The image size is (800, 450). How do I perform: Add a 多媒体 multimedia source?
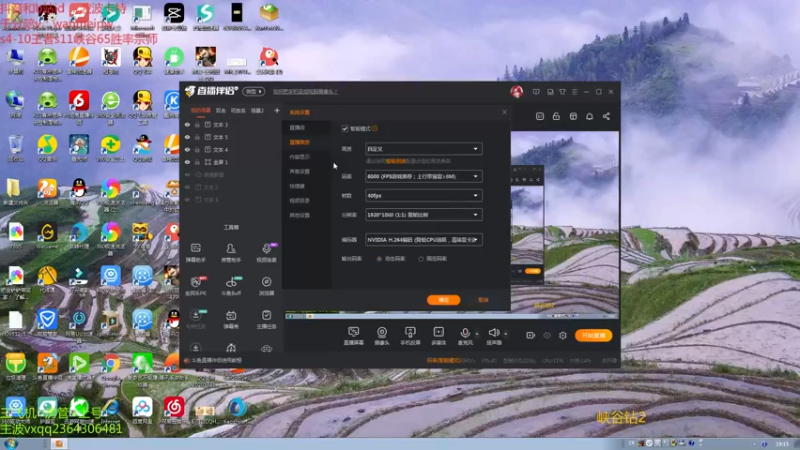438,336
